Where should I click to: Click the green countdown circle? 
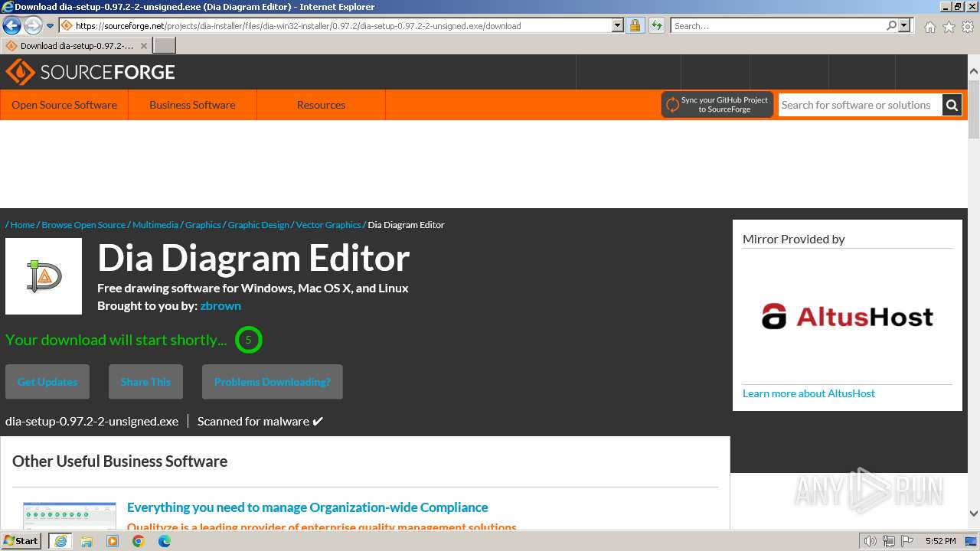tap(248, 340)
